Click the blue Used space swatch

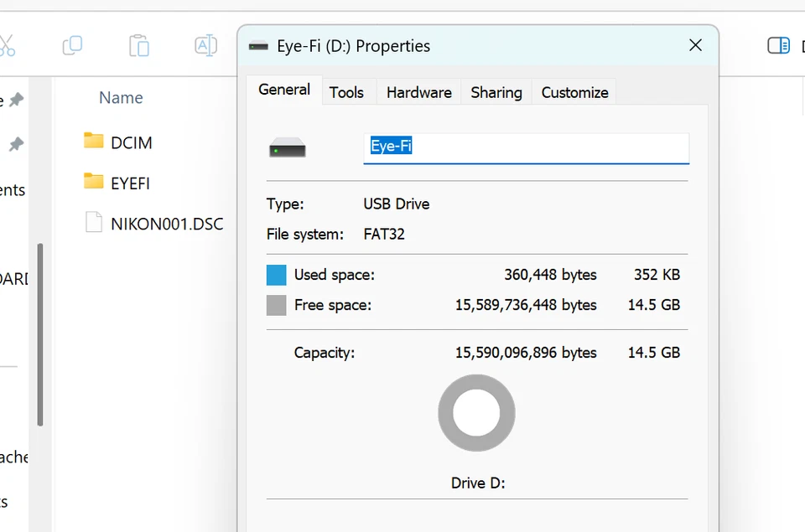[277, 275]
